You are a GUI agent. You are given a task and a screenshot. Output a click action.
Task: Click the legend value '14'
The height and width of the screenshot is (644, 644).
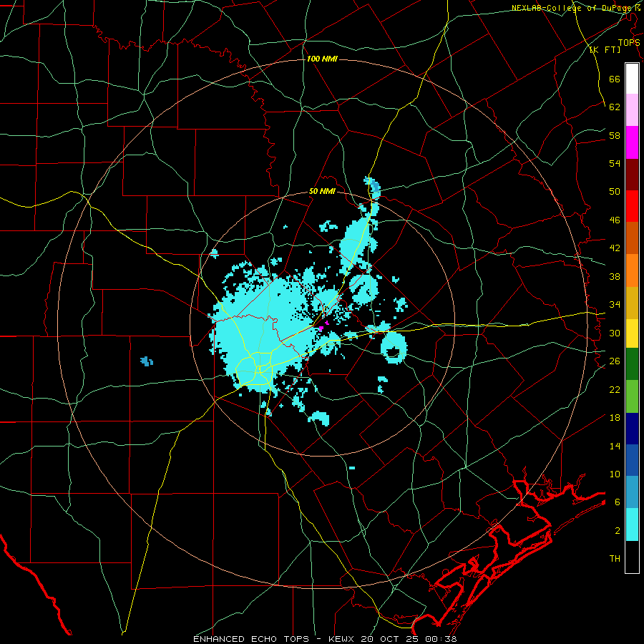615,446
